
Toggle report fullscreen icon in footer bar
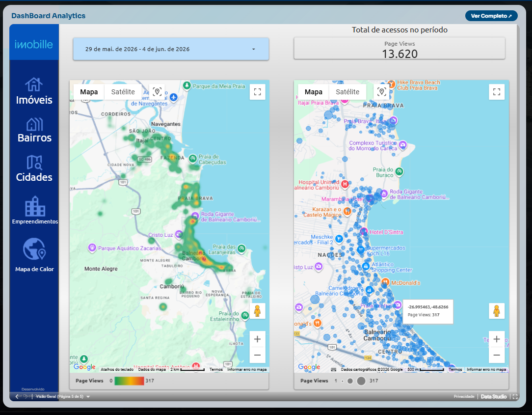pyautogui.click(x=515, y=396)
